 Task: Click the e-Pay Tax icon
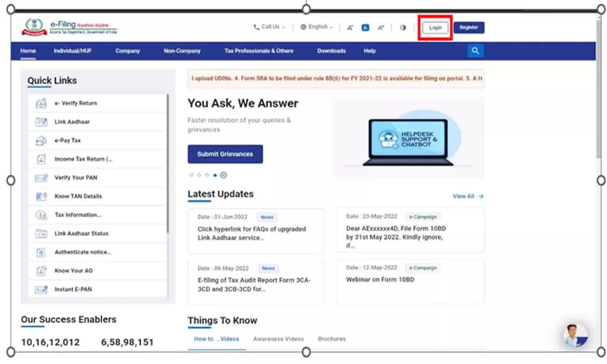pyautogui.click(x=41, y=141)
